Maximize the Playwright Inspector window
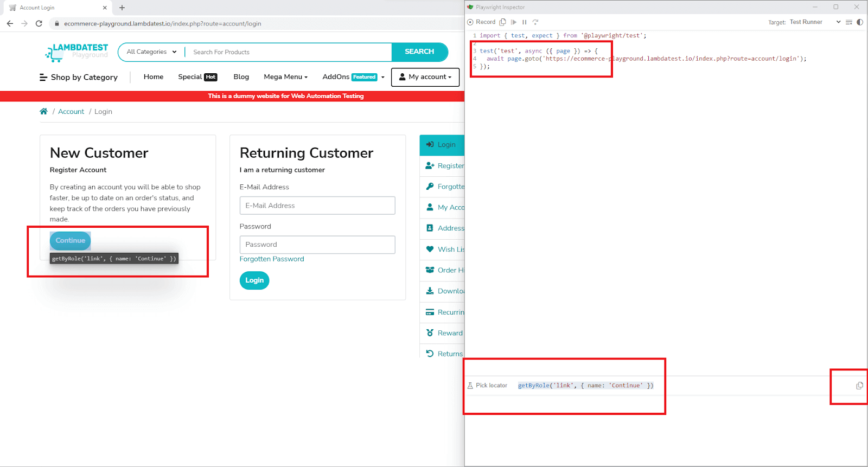868x467 pixels. point(835,7)
